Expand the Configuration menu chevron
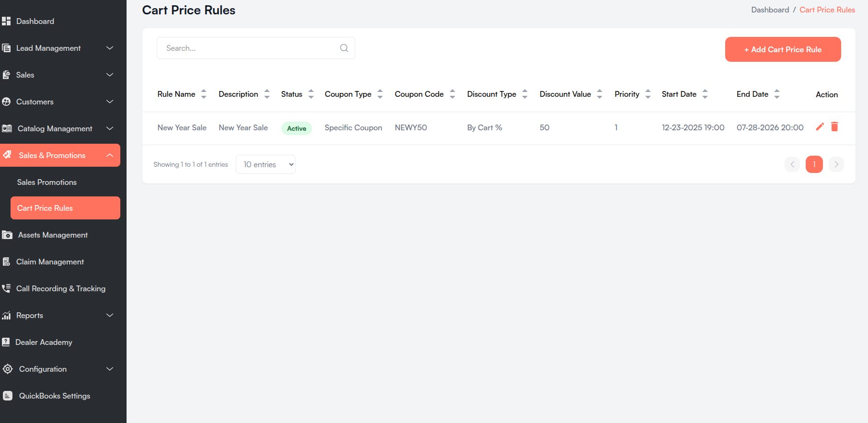The width and height of the screenshot is (868, 423). point(110,369)
